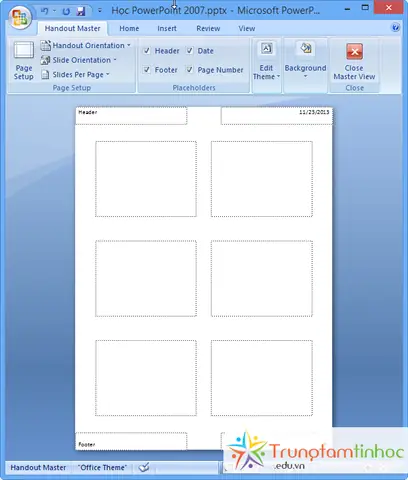This screenshot has width=408, height=480.
Task: Toggle the Header checkbox
Action: pos(146,51)
